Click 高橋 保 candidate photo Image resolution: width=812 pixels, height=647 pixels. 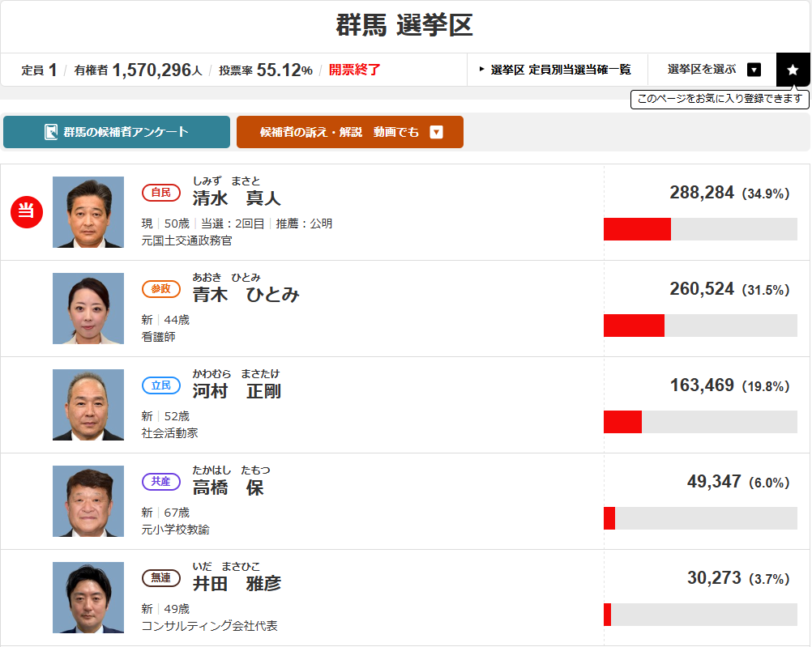(x=88, y=501)
